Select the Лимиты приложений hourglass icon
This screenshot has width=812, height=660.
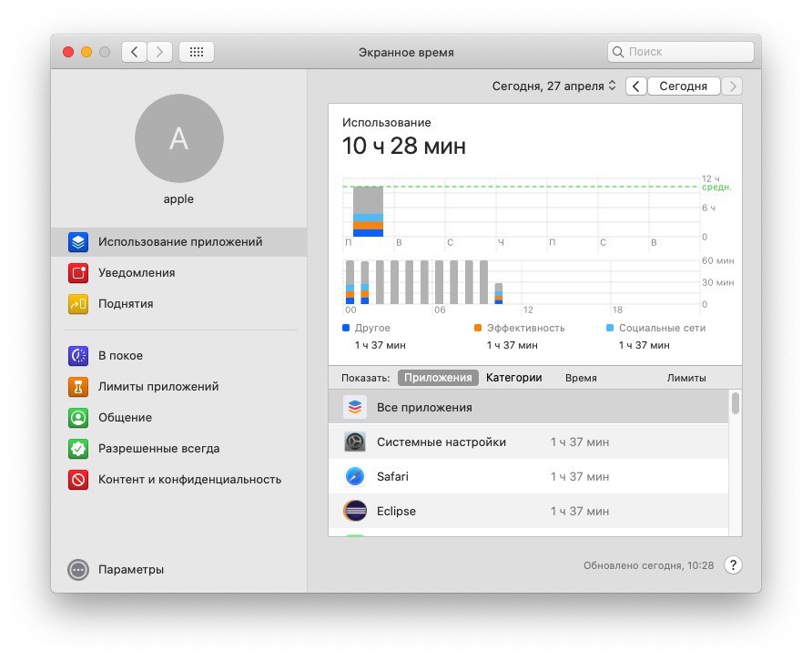[x=78, y=387]
